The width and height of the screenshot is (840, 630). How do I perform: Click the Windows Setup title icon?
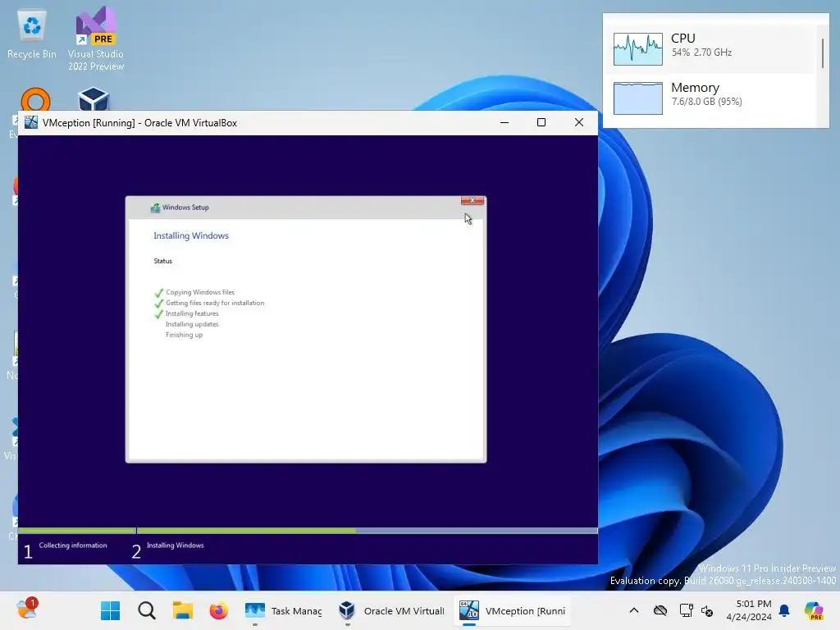pyautogui.click(x=155, y=208)
